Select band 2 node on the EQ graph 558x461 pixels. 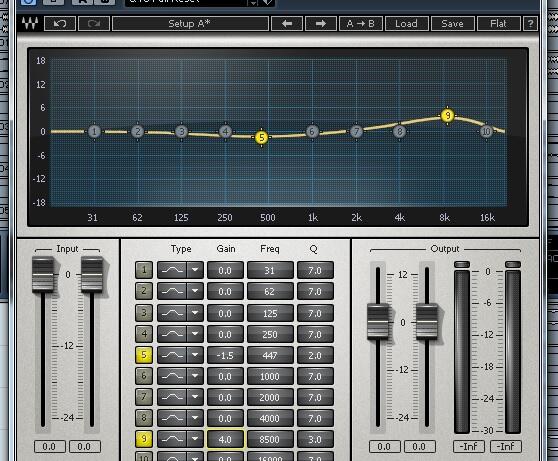[x=138, y=132]
